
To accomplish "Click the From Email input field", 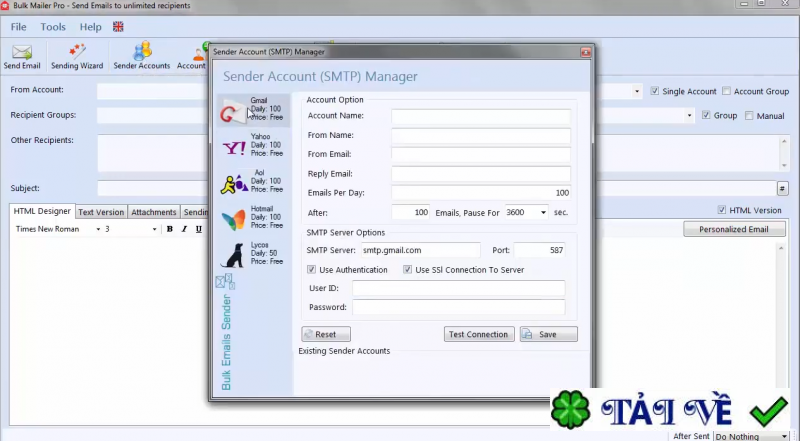I will pos(481,154).
